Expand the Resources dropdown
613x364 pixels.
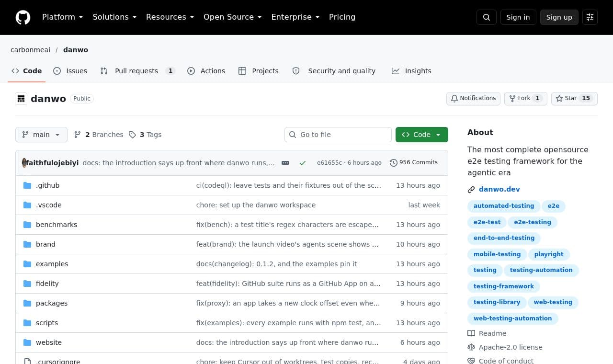170,17
